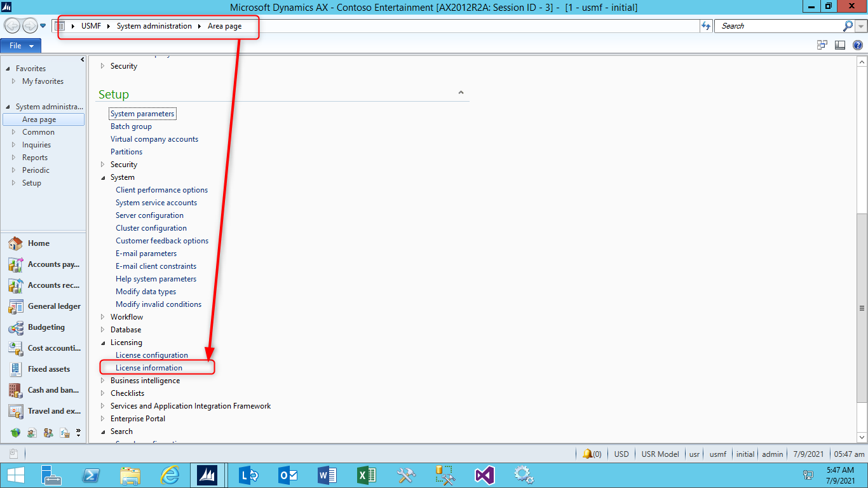868x488 pixels.
Task: Select Area page in navigation pane
Action: tap(43, 119)
